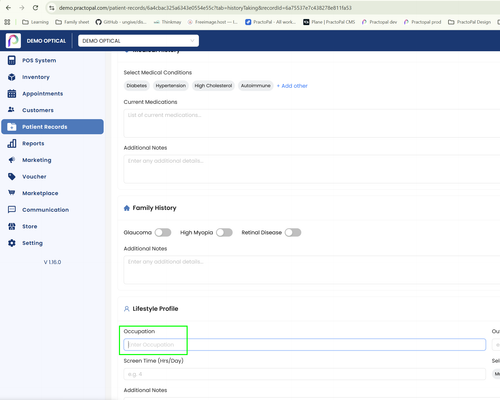
Task: Go forward with browser forward arrow
Action: pos(22,8)
